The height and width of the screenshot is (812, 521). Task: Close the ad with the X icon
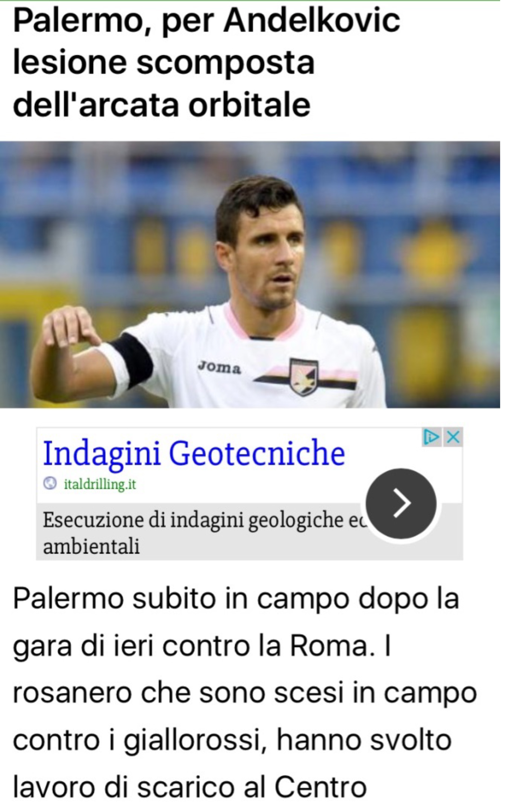(453, 437)
